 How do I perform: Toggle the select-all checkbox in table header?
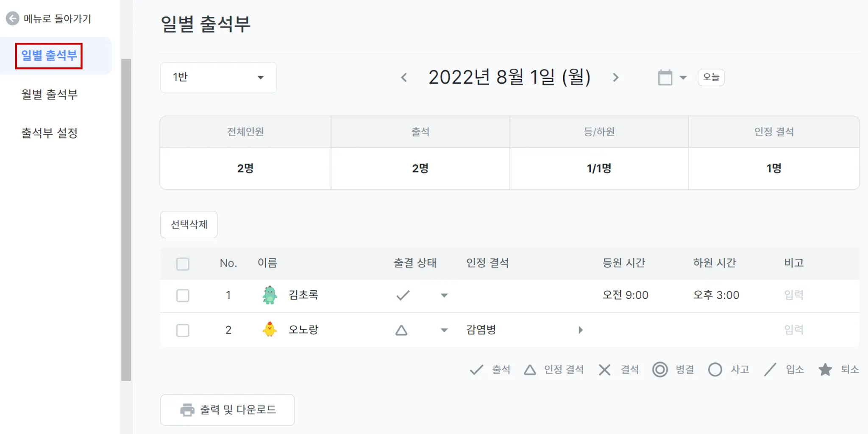click(183, 264)
